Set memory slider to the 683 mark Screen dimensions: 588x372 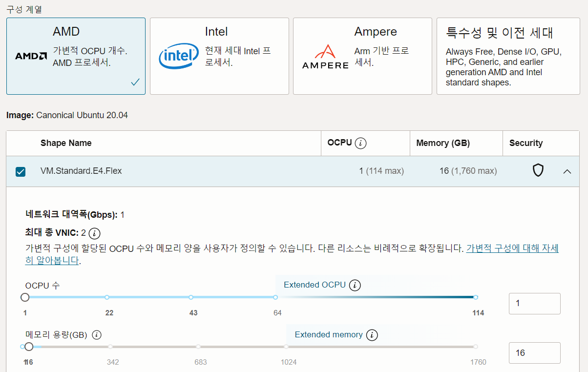click(x=198, y=347)
